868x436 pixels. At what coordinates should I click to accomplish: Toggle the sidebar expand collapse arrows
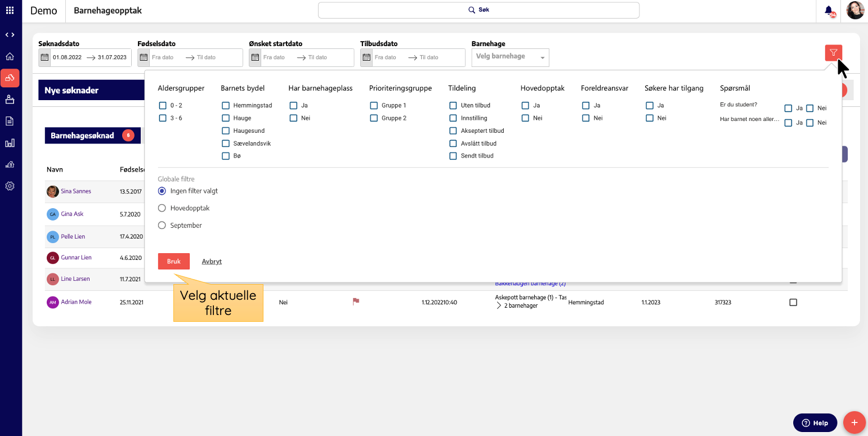click(x=10, y=35)
